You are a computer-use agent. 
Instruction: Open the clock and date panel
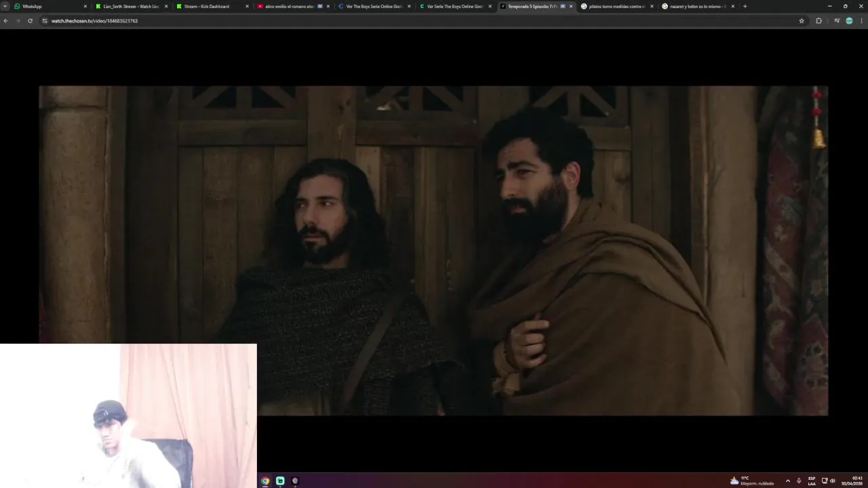[853, 481]
